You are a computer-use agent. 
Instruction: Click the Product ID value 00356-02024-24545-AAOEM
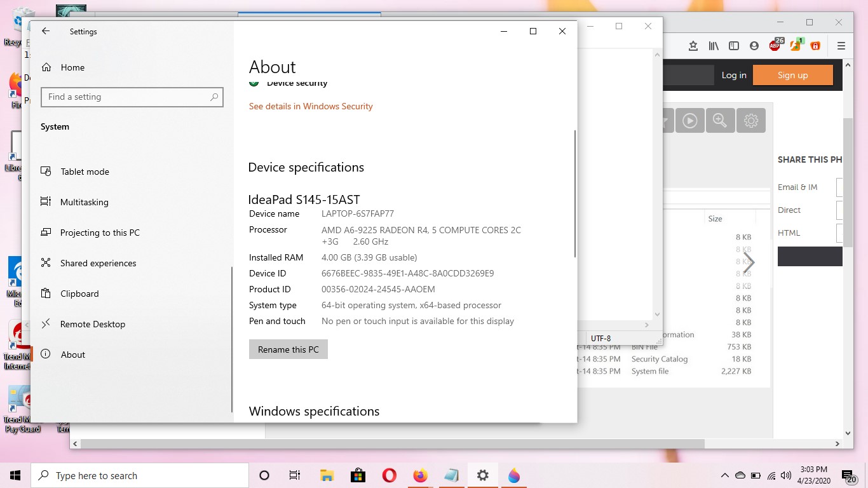[378, 289]
